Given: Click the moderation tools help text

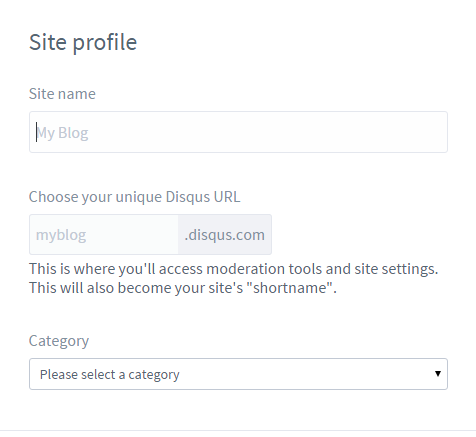Looking at the screenshot, I should [x=233, y=269].
